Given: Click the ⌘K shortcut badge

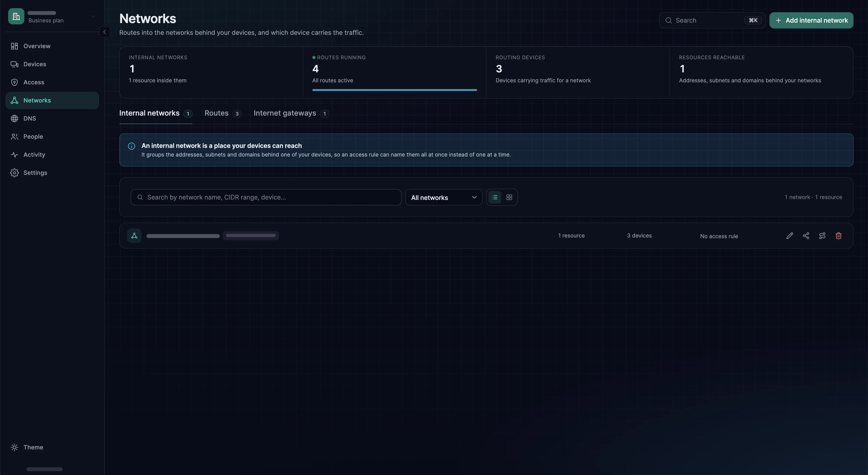Looking at the screenshot, I should point(753,21).
